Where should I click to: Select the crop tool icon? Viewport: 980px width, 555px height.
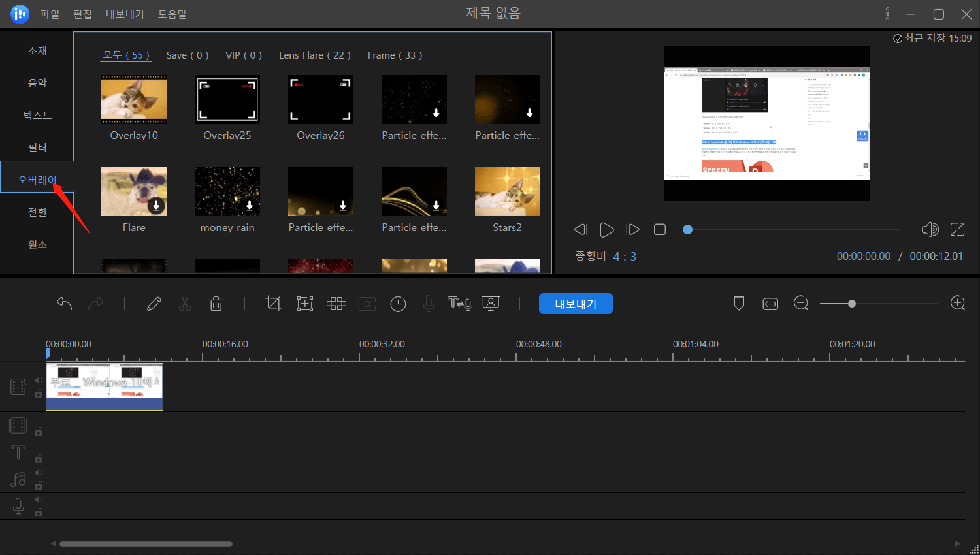coord(273,304)
